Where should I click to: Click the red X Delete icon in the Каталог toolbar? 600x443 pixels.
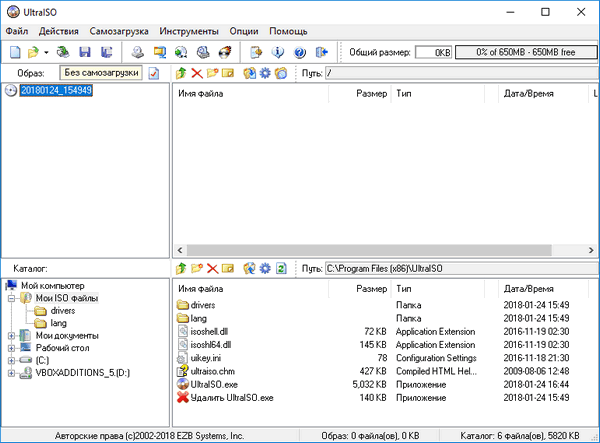coord(212,269)
